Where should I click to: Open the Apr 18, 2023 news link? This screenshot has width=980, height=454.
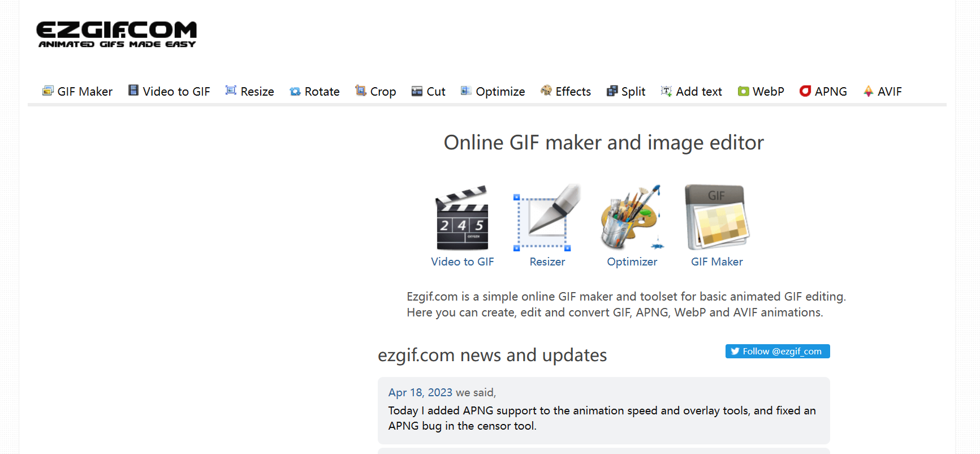[420, 392]
